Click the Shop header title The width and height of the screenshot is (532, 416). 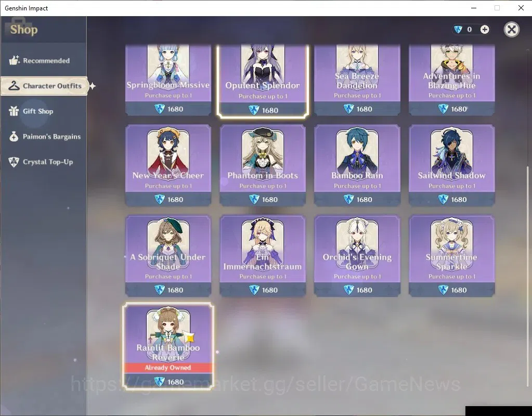pos(24,30)
